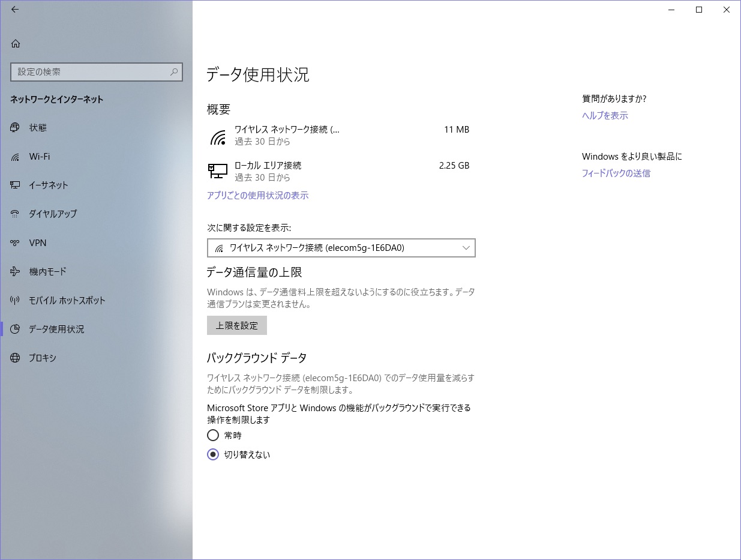Screen dimensions: 741x560
Task: Click the 状態 globe icon
Action: click(x=16, y=128)
